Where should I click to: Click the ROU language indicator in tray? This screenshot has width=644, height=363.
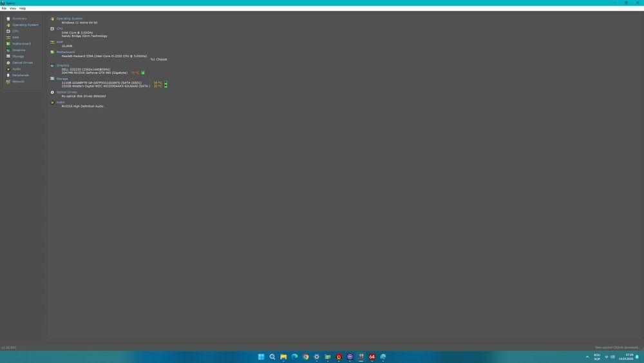point(597,357)
